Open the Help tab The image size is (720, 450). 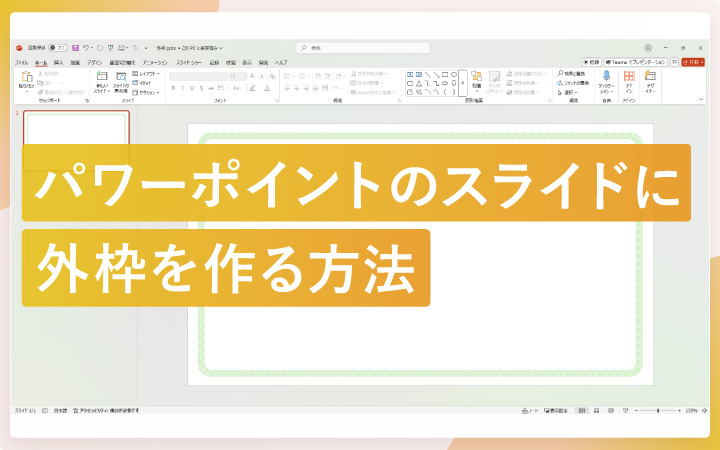tap(281, 62)
